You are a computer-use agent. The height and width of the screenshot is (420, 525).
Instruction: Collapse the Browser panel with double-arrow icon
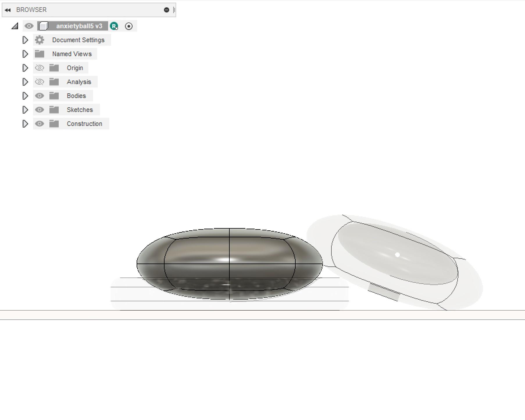(x=7, y=10)
